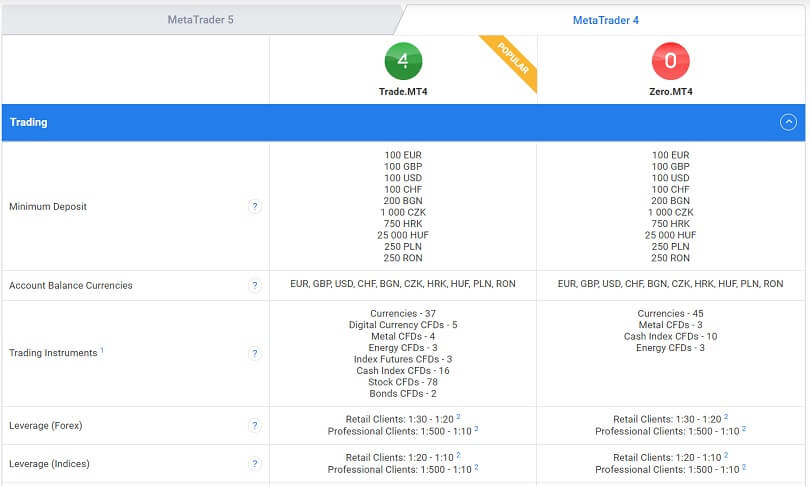Click footnote 2 on Zero.MT4 Indices professional leverage

pyautogui.click(x=744, y=467)
